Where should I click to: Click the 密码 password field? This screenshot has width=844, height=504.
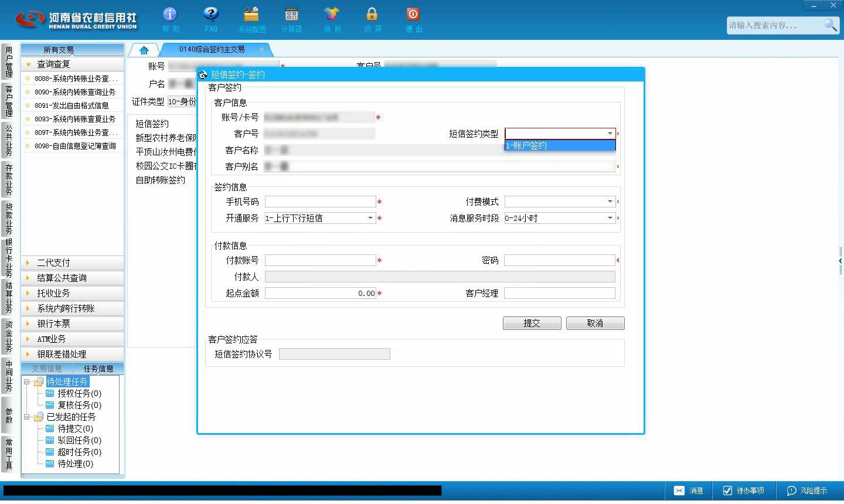(x=560, y=260)
